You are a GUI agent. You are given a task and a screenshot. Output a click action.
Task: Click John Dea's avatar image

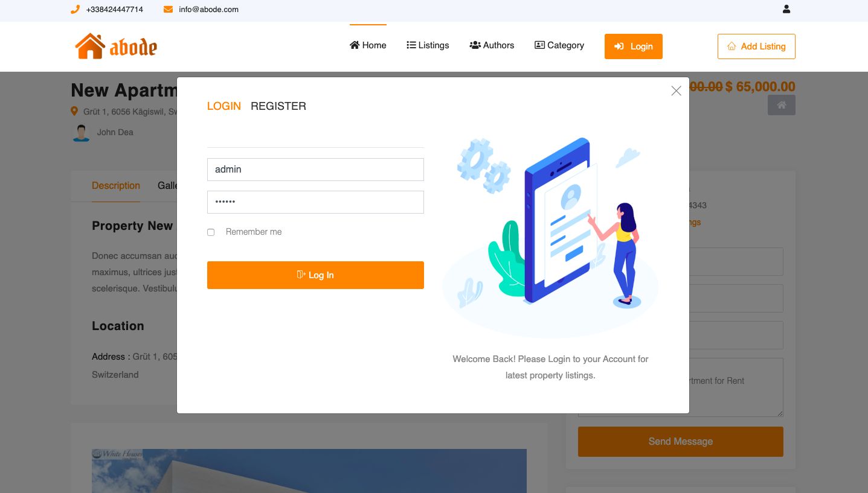point(81,132)
